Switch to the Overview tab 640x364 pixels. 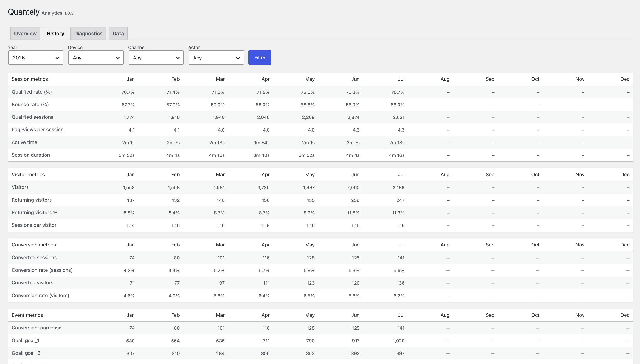[25, 33]
